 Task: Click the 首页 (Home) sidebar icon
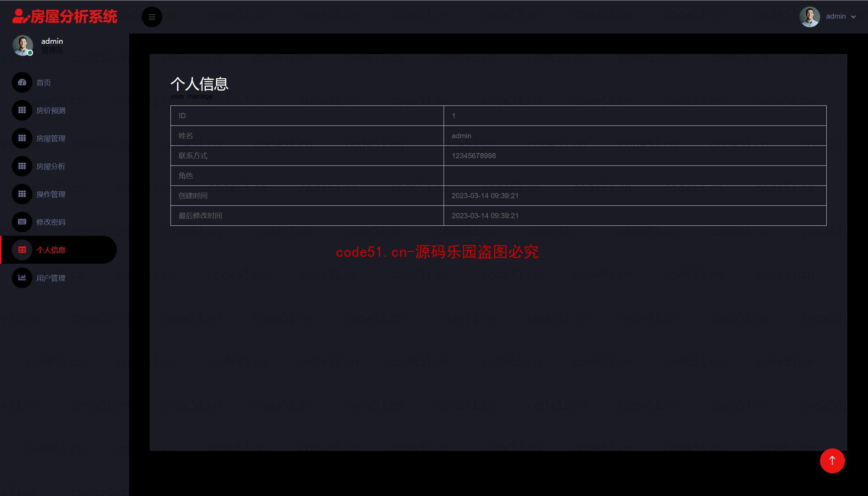coord(22,82)
